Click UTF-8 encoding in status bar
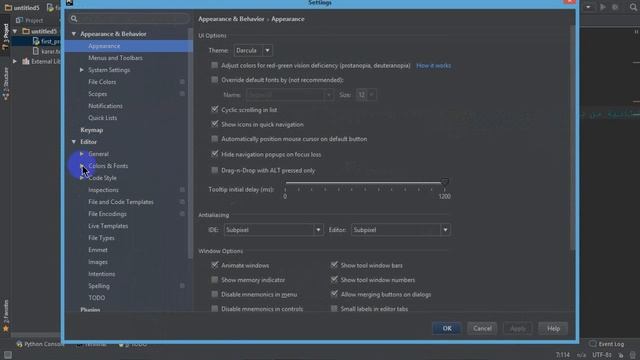 click(602, 355)
